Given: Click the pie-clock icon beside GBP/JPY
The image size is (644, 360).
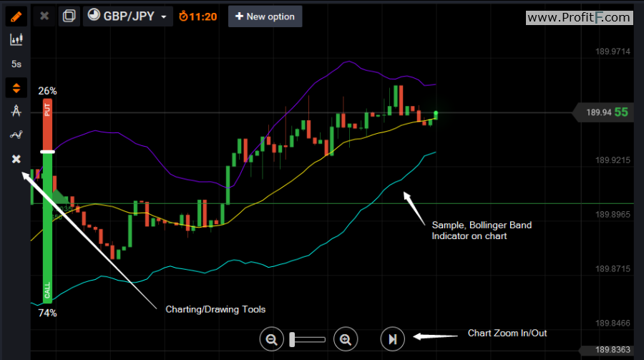Looking at the screenshot, I should pos(94,15).
